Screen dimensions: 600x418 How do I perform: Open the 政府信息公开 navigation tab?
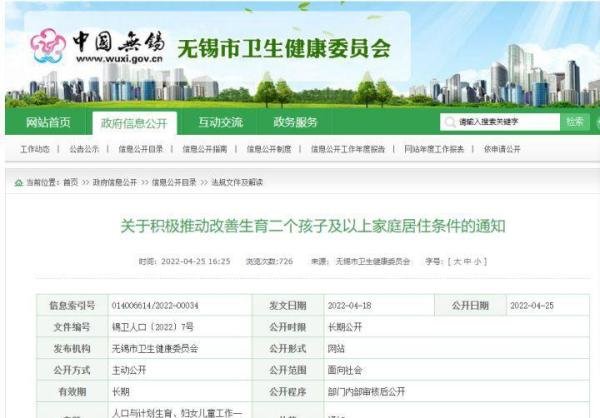[134, 123]
